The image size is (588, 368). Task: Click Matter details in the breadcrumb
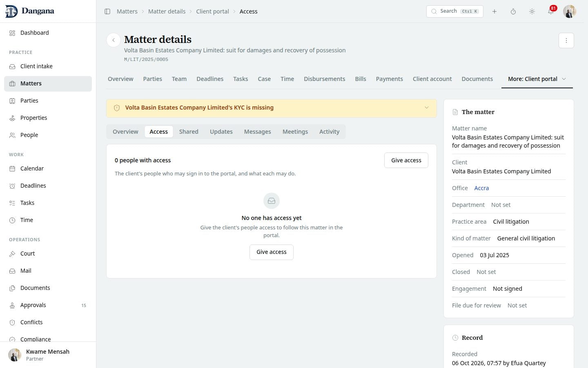[167, 11]
